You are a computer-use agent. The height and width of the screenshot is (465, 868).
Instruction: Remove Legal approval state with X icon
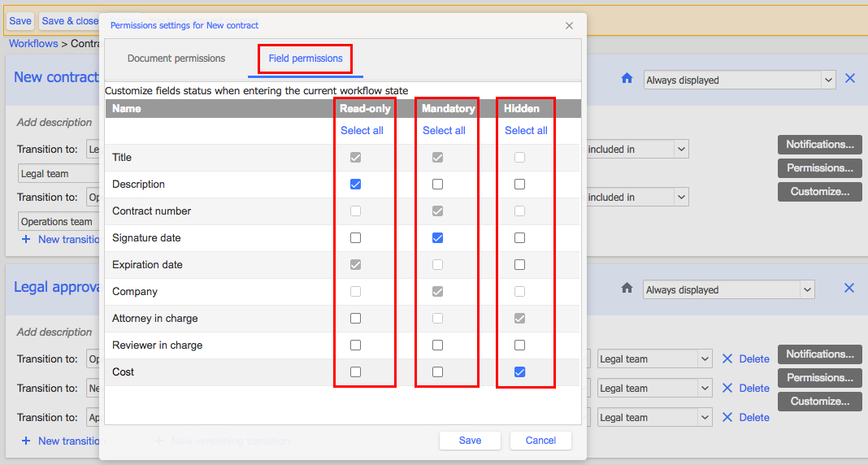coord(849,289)
